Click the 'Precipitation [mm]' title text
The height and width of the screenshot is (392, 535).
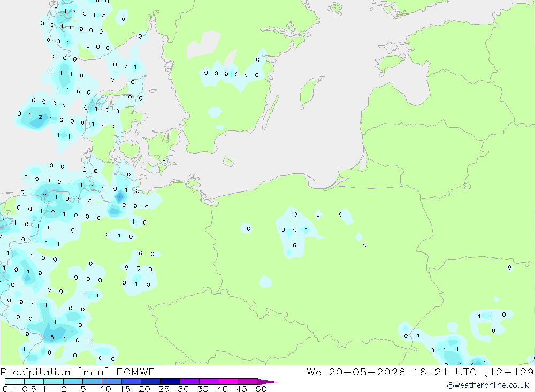tap(54, 372)
